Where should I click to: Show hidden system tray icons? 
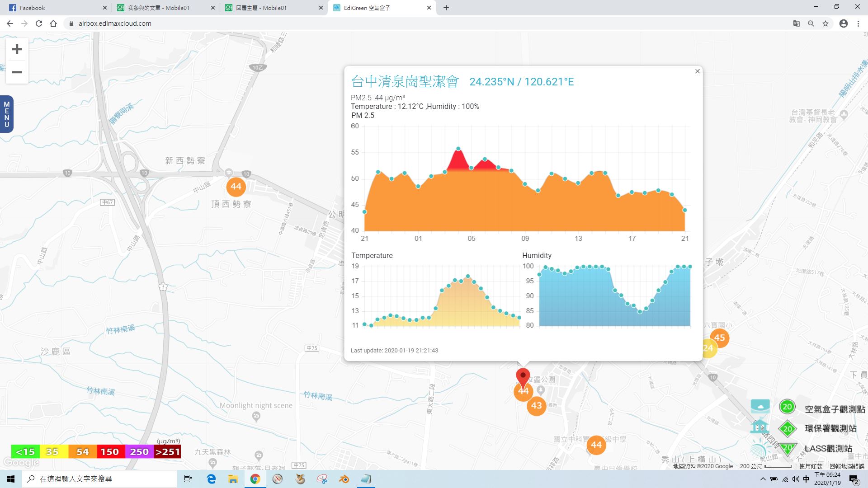tap(763, 479)
